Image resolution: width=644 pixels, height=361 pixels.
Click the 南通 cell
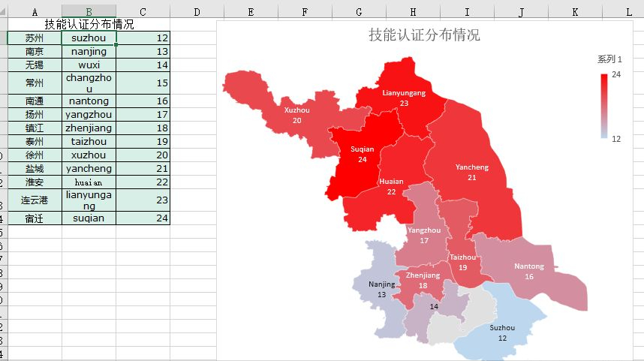pos(35,101)
